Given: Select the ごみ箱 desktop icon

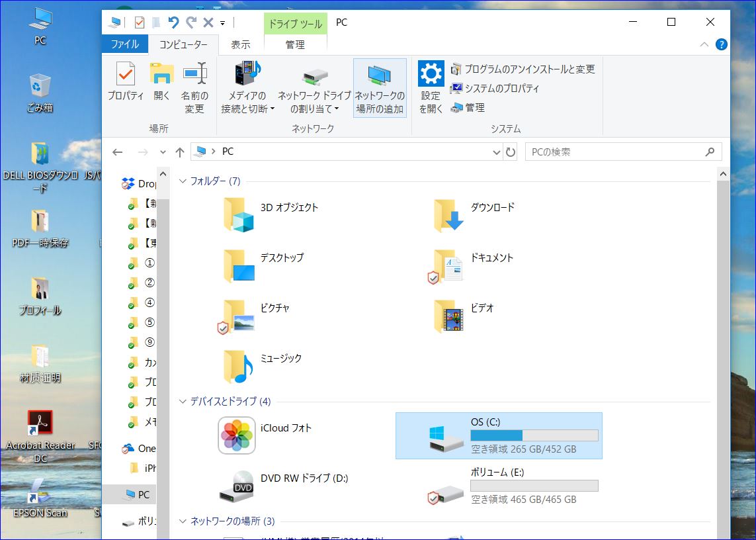Looking at the screenshot, I should (x=40, y=93).
